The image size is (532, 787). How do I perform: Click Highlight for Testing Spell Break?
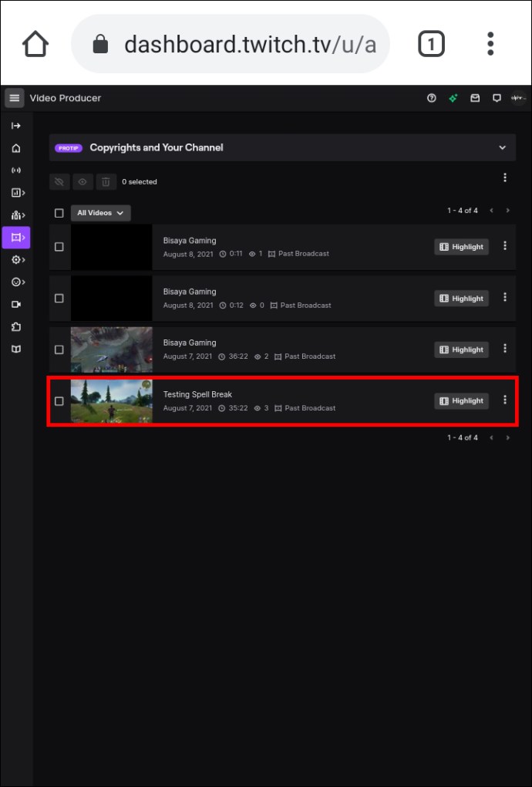coord(461,400)
